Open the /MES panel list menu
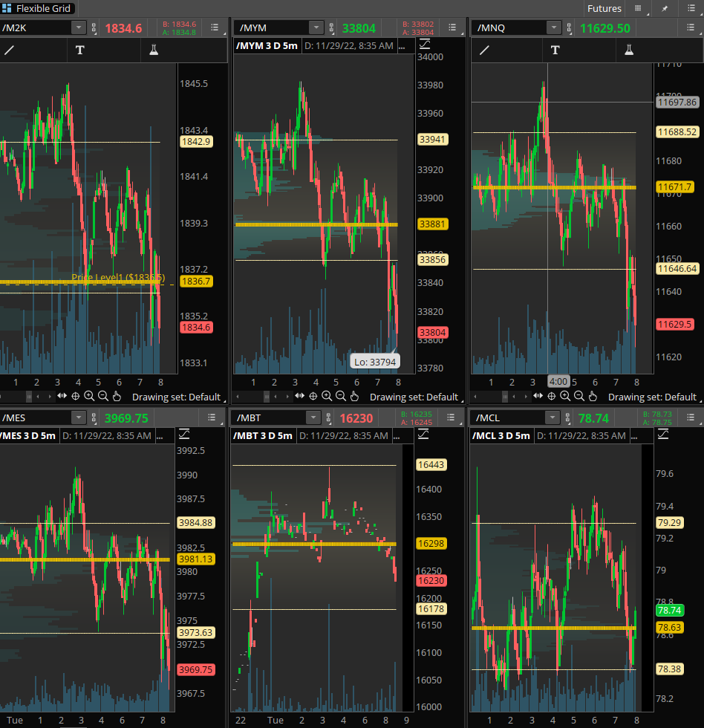This screenshot has height=728, width=704. tap(212, 417)
